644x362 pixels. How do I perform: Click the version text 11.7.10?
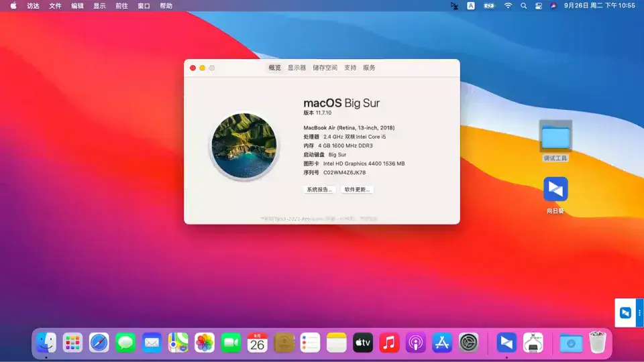(323, 113)
